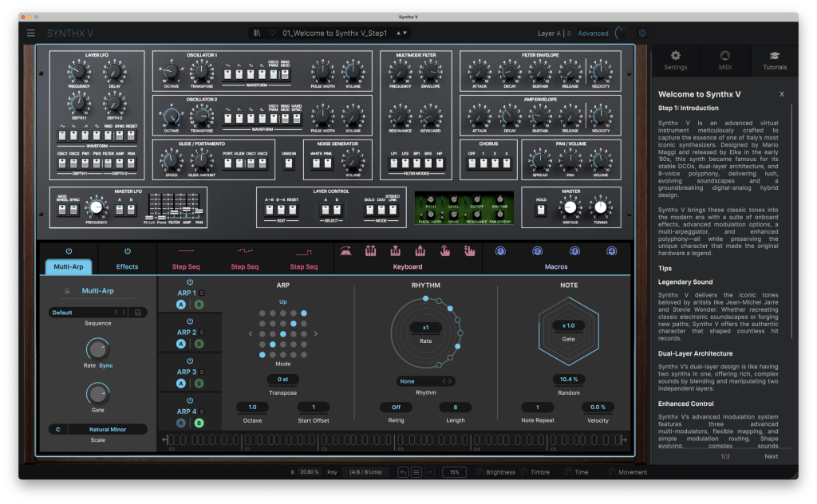817x504 pixels.
Task: Open the preset library browser icon
Action: [x=257, y=33]
